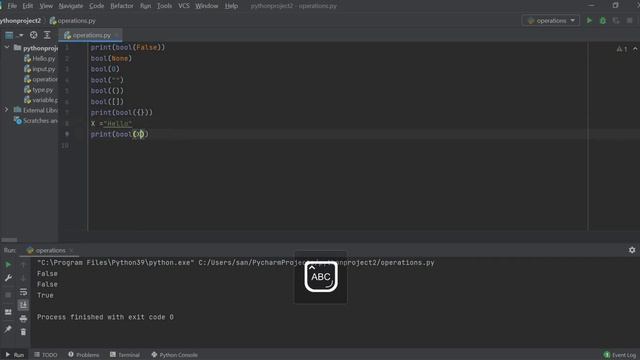The image size is (640, 360).
Task: Open the Refactor menu
Action: point(122,6)
